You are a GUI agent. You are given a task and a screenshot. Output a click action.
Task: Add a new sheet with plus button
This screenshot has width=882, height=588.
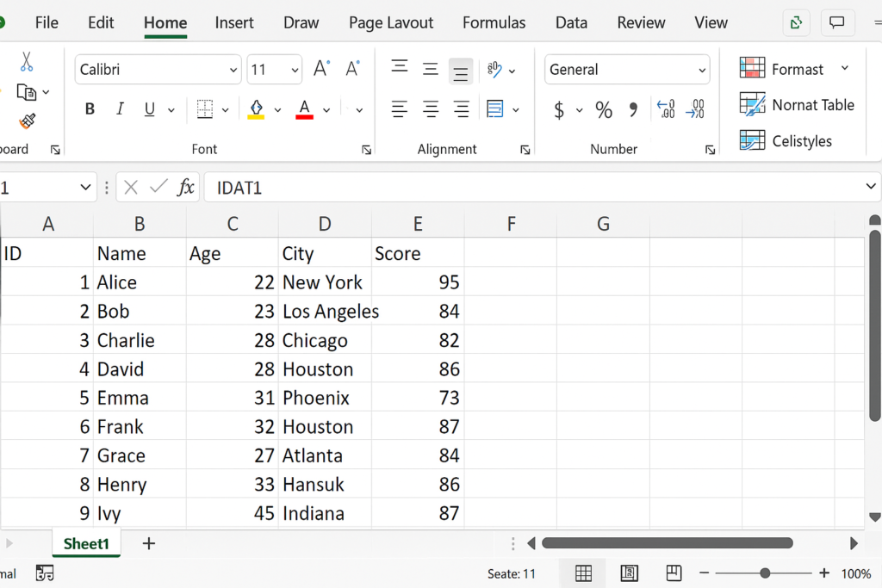[x=148, y=543]
